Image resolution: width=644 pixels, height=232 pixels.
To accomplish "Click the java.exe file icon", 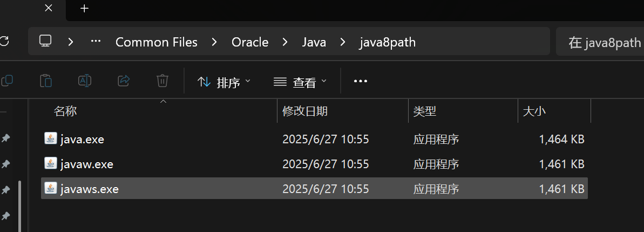I will pyautogui.click(x=50, y=138).
